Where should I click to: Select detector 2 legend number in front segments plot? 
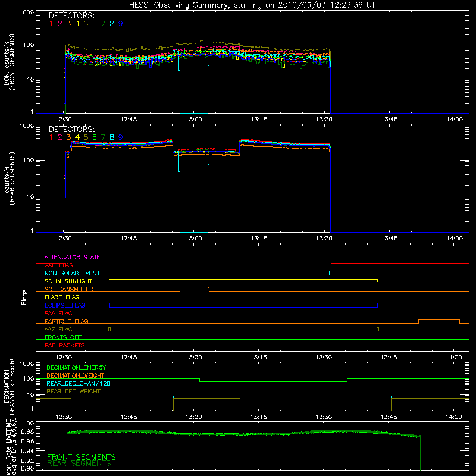tap(60, 24)
